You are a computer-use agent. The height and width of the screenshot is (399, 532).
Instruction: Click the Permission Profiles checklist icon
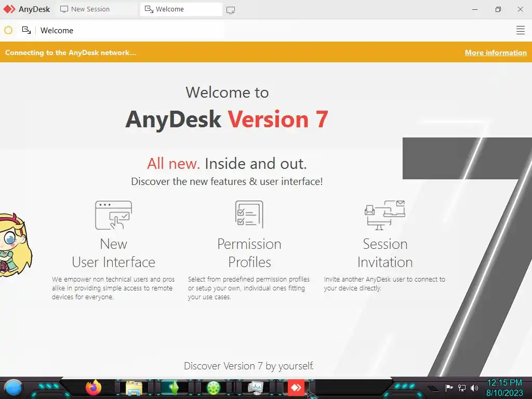click(x=249, y=214)
